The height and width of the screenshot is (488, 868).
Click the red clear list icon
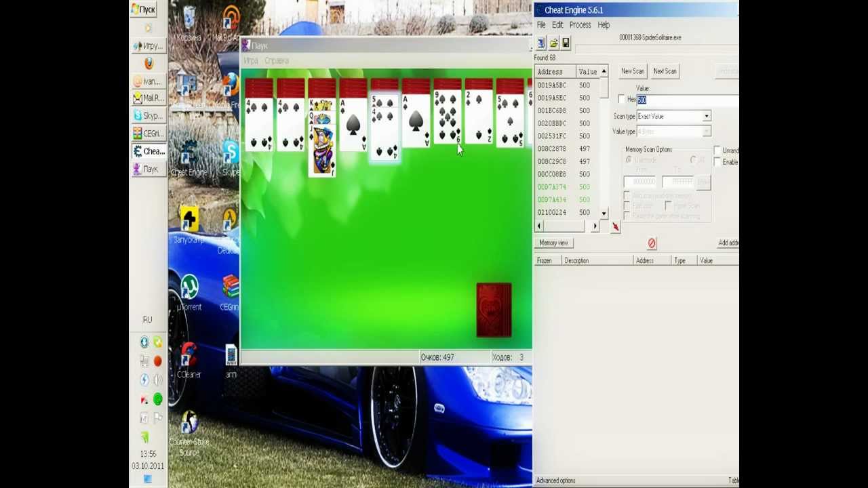[652, 243]
